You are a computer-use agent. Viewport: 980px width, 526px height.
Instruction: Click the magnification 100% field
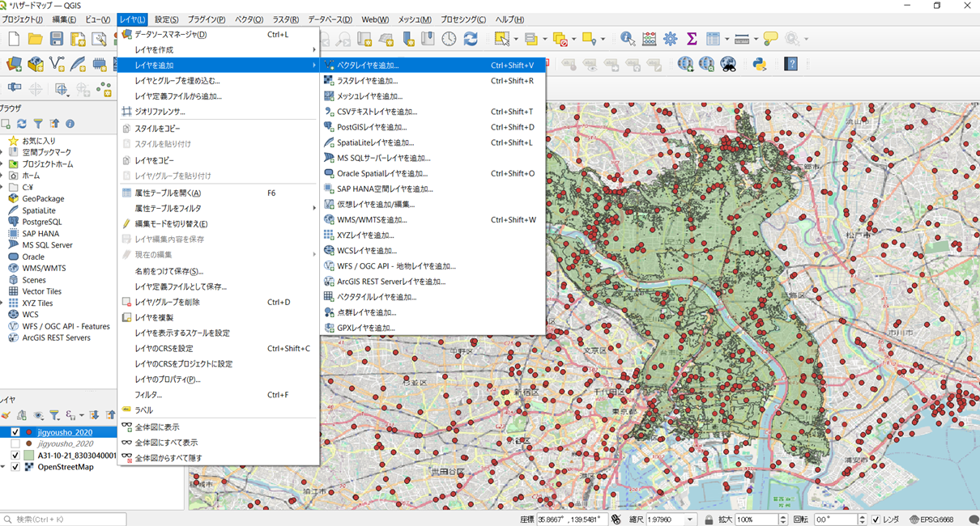(756, 520)
